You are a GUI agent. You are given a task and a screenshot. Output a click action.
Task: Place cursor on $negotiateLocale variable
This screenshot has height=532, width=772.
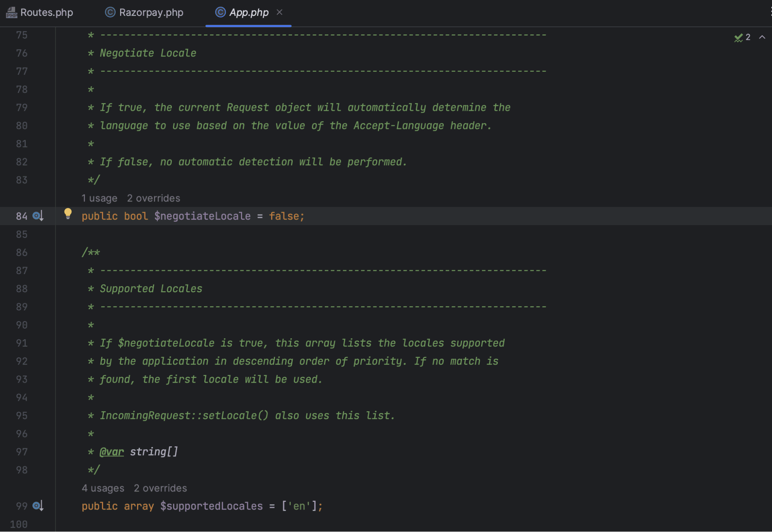[x=202, y=216]
